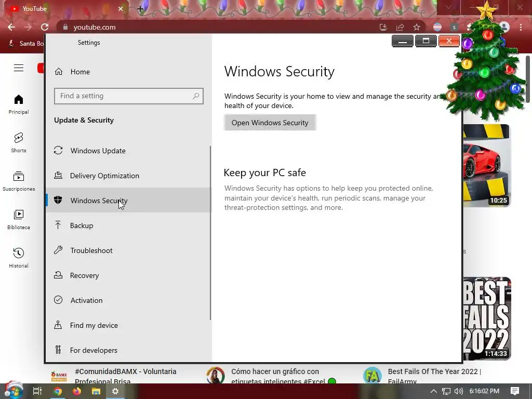Open Home in Settings sidebar
This screenshot has width=532, height=399.
point(72,72)
